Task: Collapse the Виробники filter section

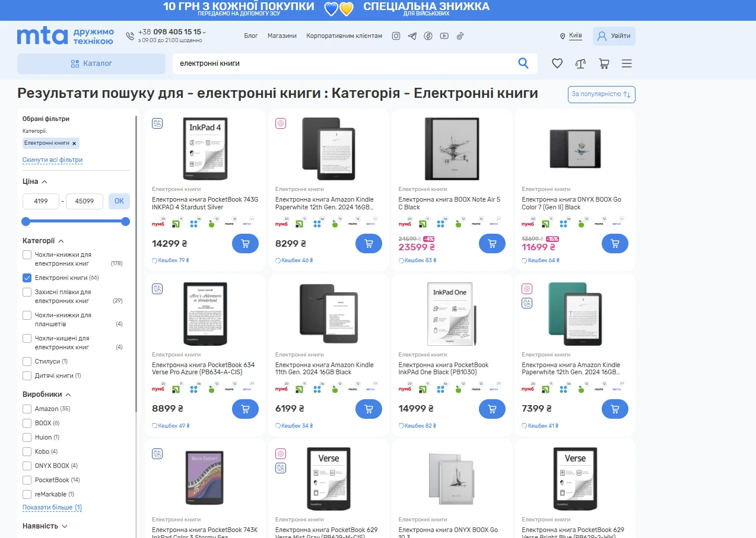Action: [68, 394]
